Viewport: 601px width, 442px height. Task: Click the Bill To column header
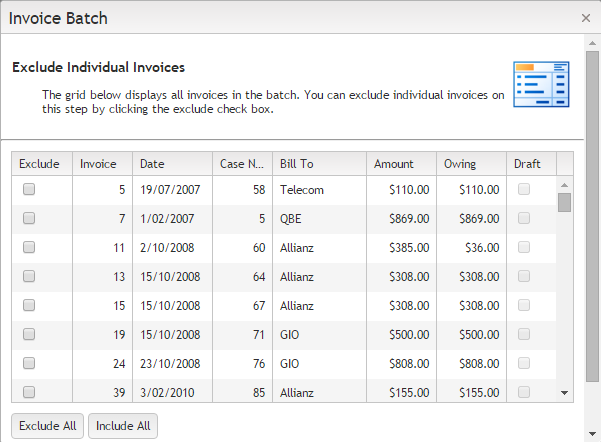tap(297, 164)
